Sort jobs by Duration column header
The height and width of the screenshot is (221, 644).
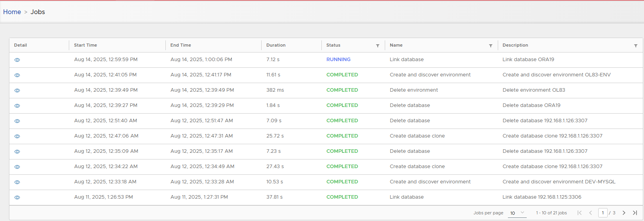pos(276,45)
